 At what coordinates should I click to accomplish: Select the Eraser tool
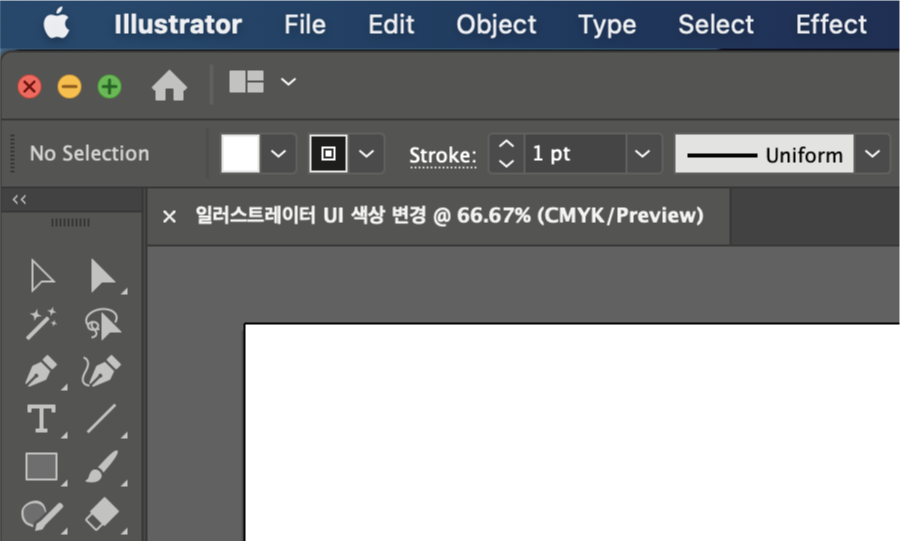102,513
